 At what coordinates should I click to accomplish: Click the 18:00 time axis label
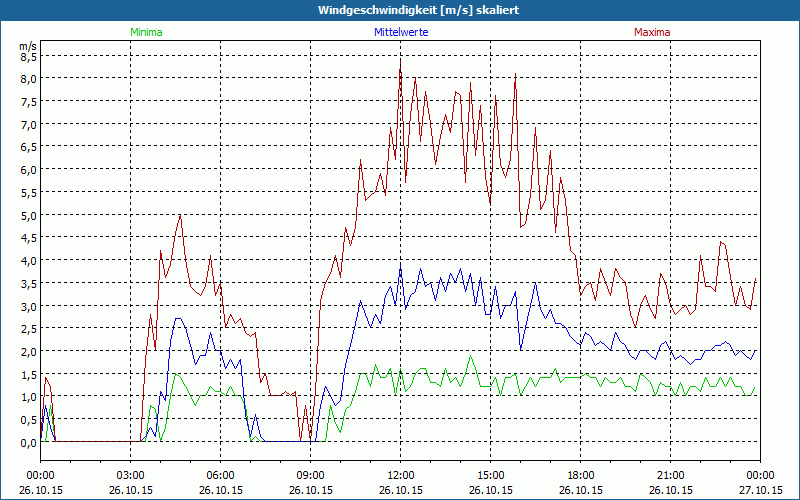(x=581, y=475)
